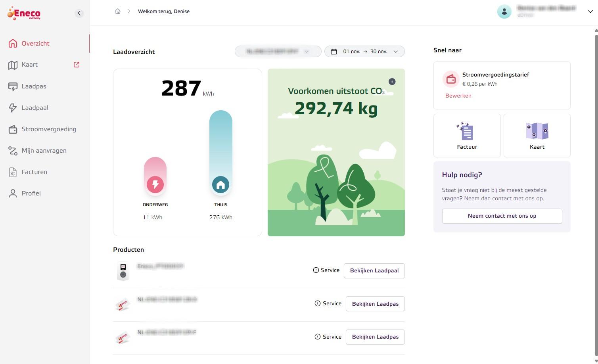Open the charge card selector dropdown
The width and height of the screenshot is (598, 364).
[x=278, y=52]
